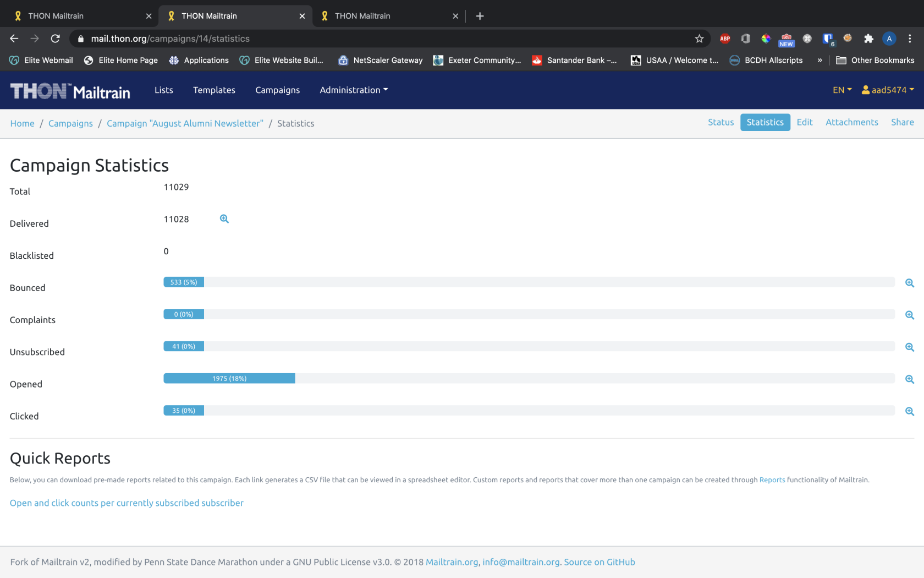Click the Bitwarden shield extension icon
Screen dimensions: 924x578
(x=828, y=39)
